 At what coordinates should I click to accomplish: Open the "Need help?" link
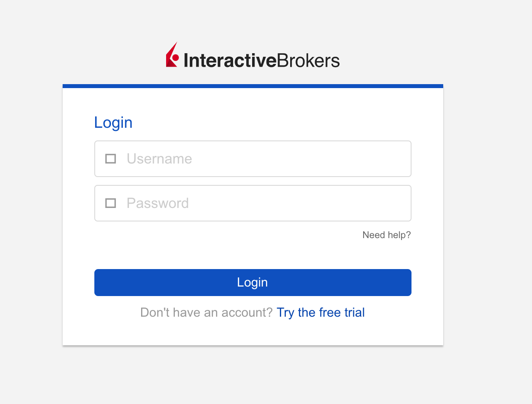pyautogui.click(x=387, y=235)
